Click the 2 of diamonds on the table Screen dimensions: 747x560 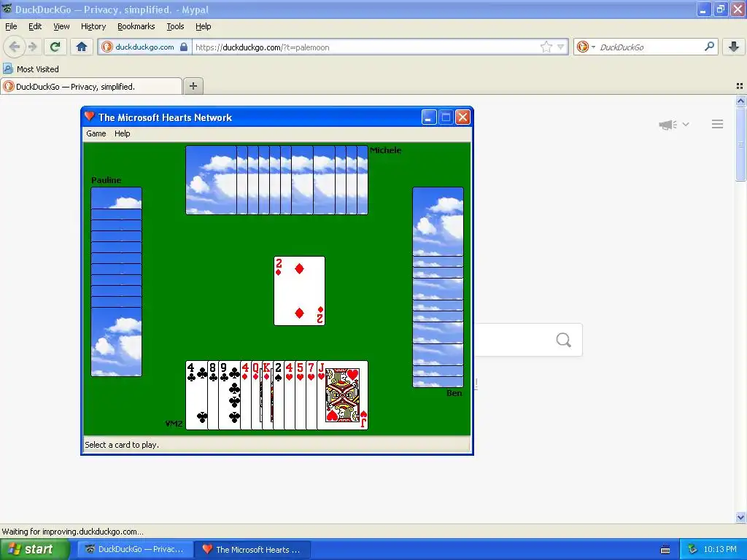(x=299, y=291)
